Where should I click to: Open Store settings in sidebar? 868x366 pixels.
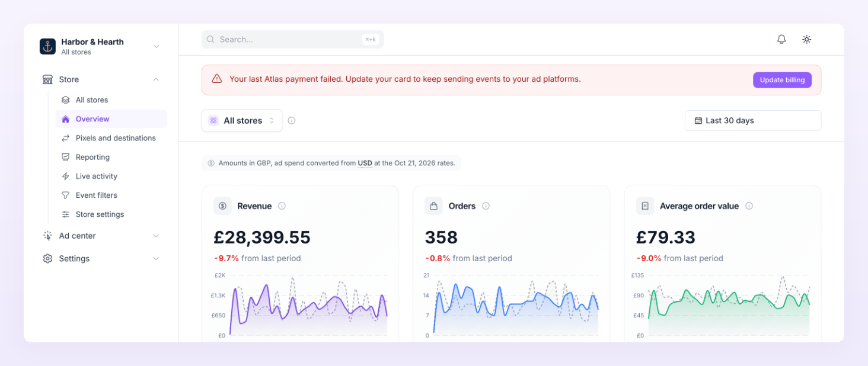(x=111, y=214)
